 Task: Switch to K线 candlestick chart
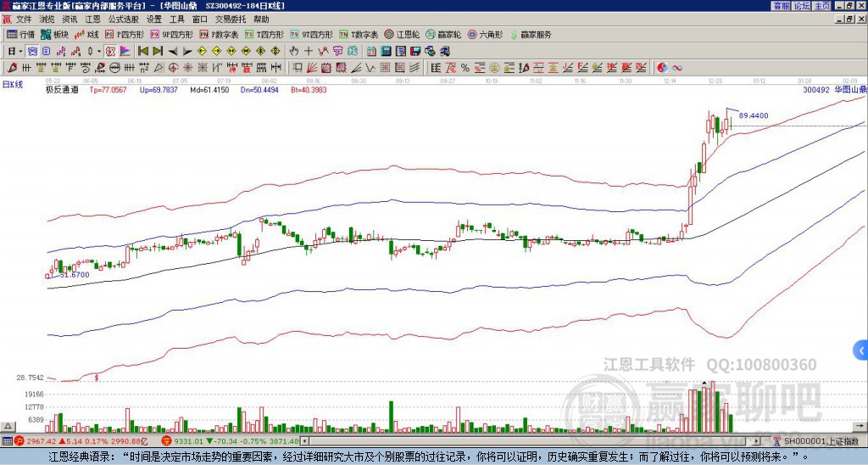click(x=86, y=34)
